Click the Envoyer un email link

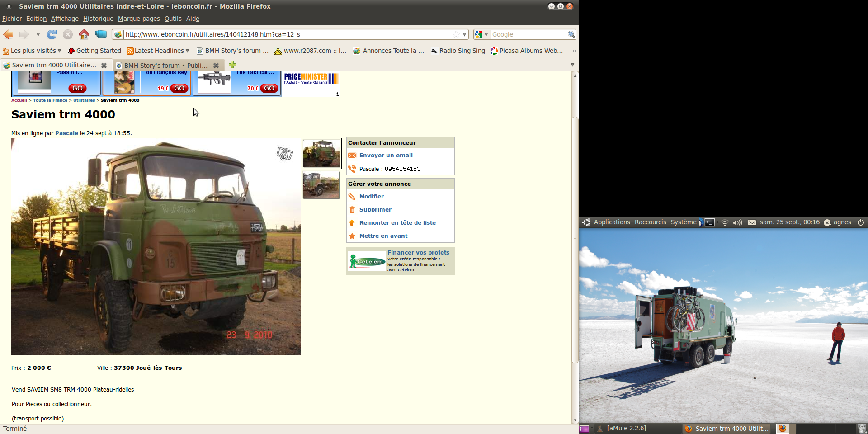(x=386, y=156)
